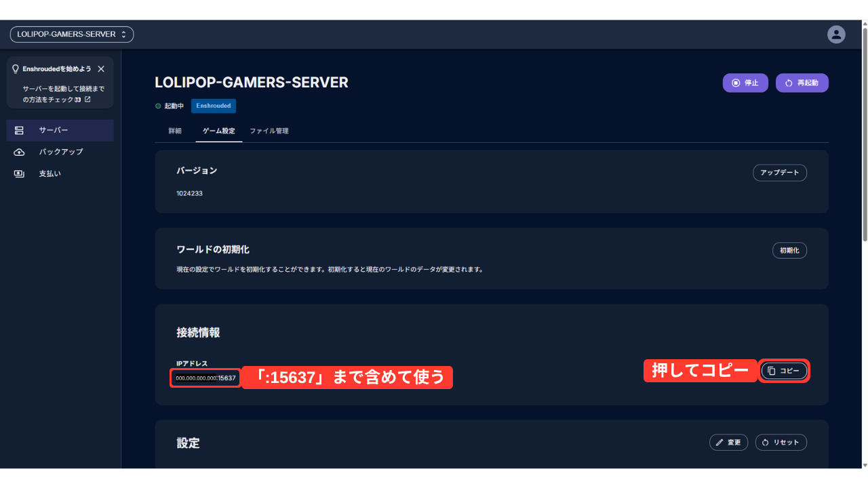Select the ゲーム設定 tab
Screen dimensions: 868x488
click(219, 131)
